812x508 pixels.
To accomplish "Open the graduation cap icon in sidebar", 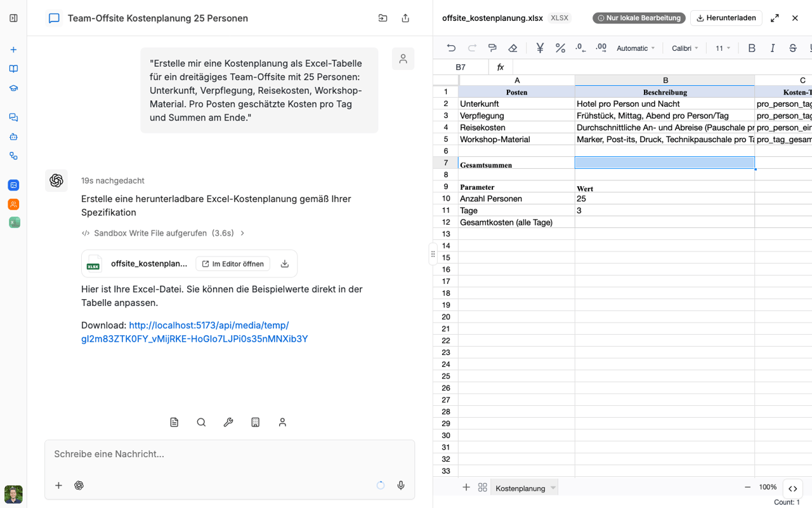I will (13, 88).
